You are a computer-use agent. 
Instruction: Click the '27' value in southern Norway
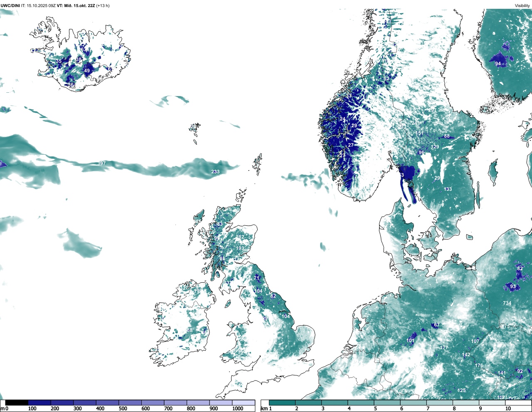pos(351,145)
